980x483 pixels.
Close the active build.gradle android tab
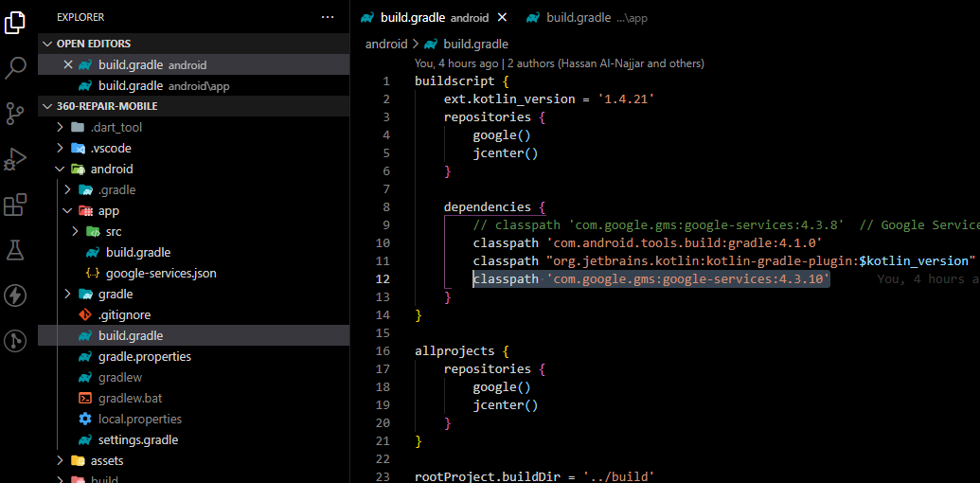pyautogui.click(x=502, y=17)
